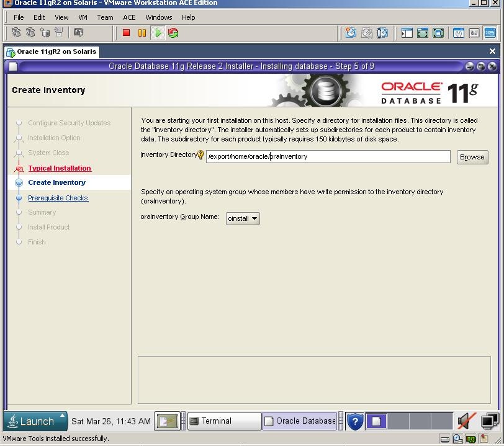
Task: Click the Browse button
Action: click(x=472, y=156)
